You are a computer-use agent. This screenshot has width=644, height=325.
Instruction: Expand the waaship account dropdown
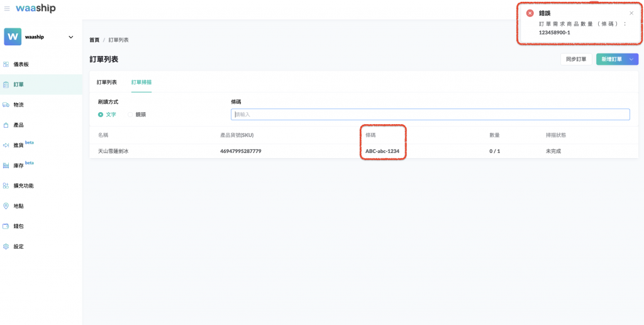(70, 37)
